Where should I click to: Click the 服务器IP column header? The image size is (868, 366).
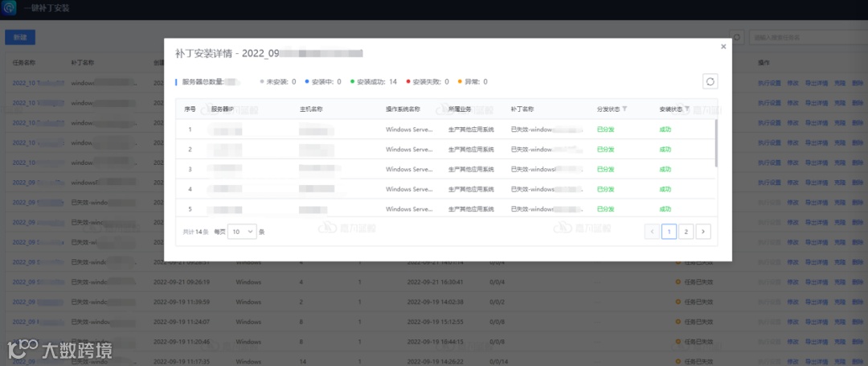[222, 109]
